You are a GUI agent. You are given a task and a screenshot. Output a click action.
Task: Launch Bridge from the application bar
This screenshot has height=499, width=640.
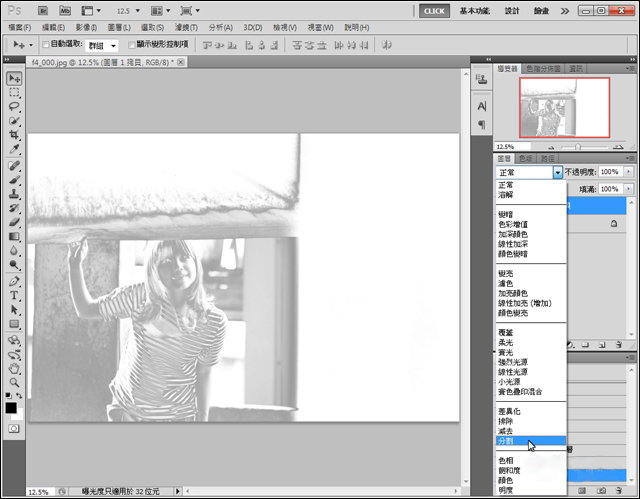tap(43, 11)
